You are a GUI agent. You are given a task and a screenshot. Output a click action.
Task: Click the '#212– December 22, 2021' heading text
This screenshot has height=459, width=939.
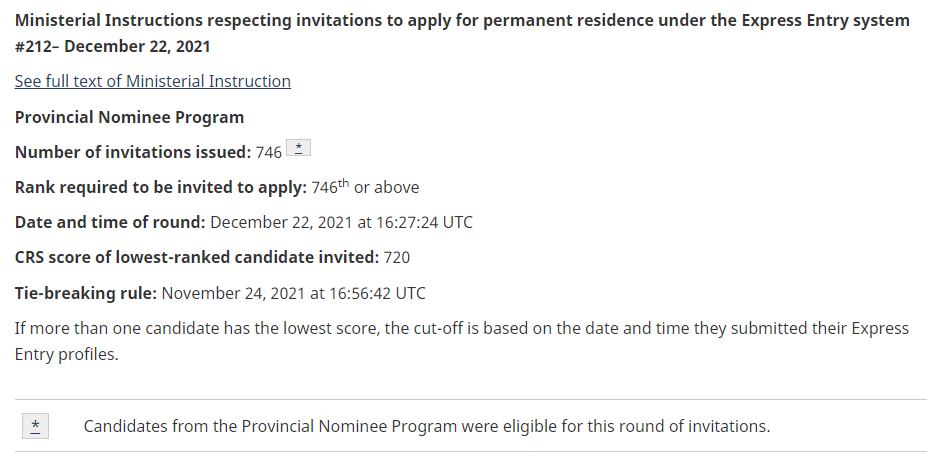coord(113,46)
